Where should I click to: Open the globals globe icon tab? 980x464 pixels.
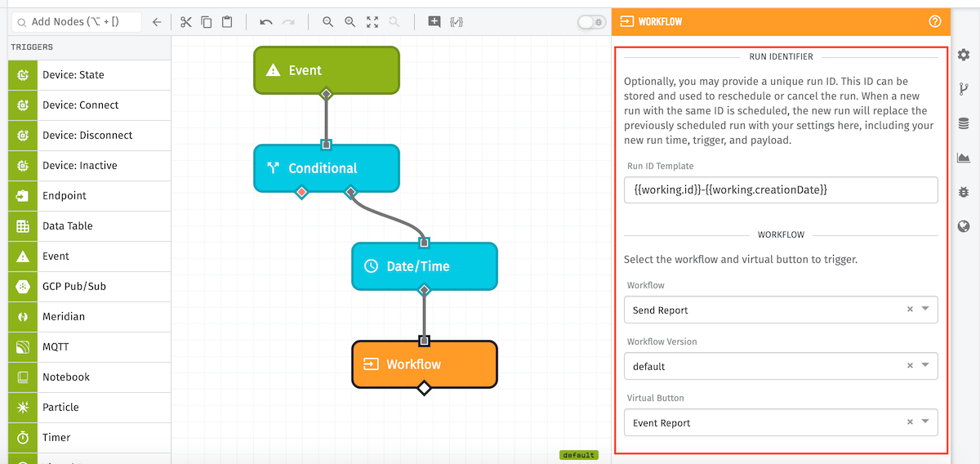point(964,226)
